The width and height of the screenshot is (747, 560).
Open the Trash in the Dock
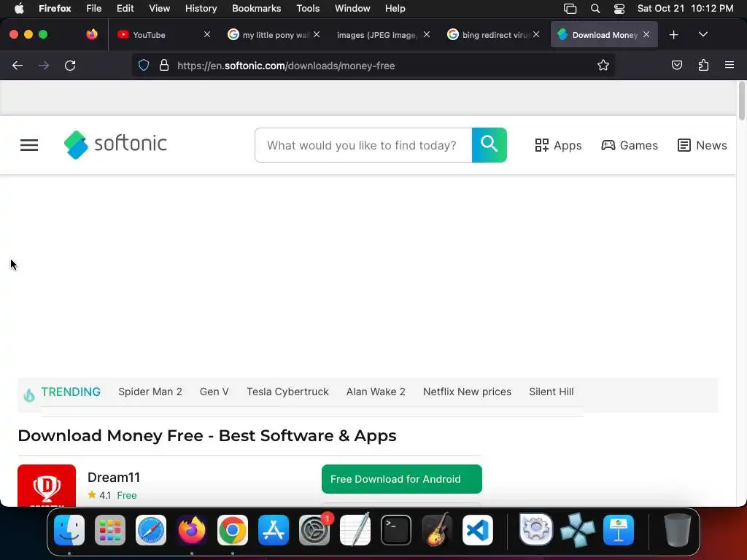point(678,530)
